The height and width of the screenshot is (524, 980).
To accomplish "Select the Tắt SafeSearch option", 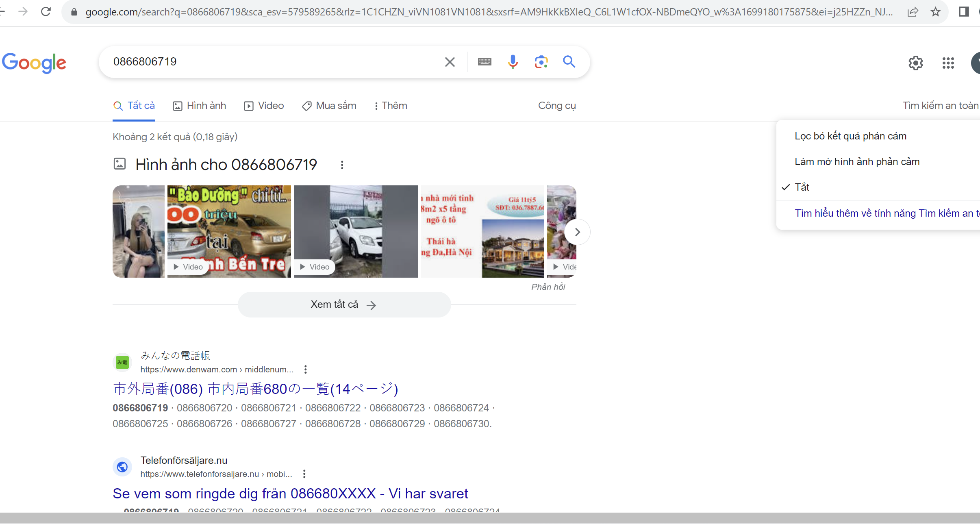I will [x=802, y=187].
